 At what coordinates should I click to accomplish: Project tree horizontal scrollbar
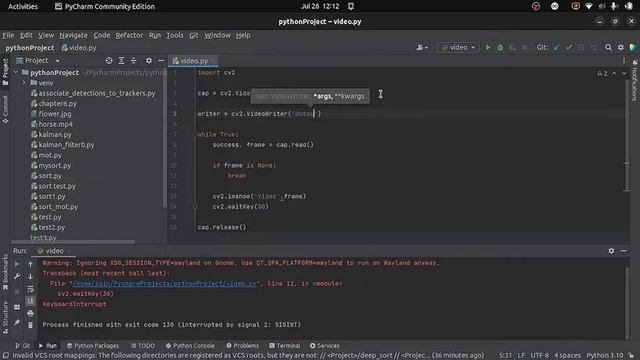coord(73,242)
